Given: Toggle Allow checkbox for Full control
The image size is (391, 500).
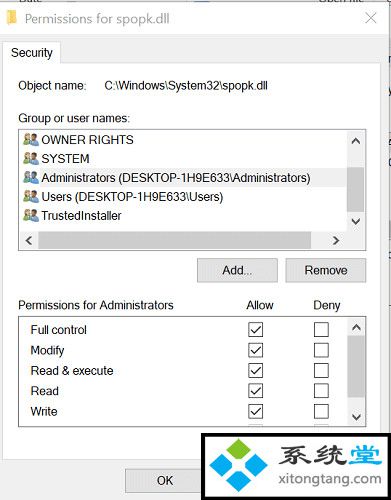Looking at the screenshot, I should point(255,330).
